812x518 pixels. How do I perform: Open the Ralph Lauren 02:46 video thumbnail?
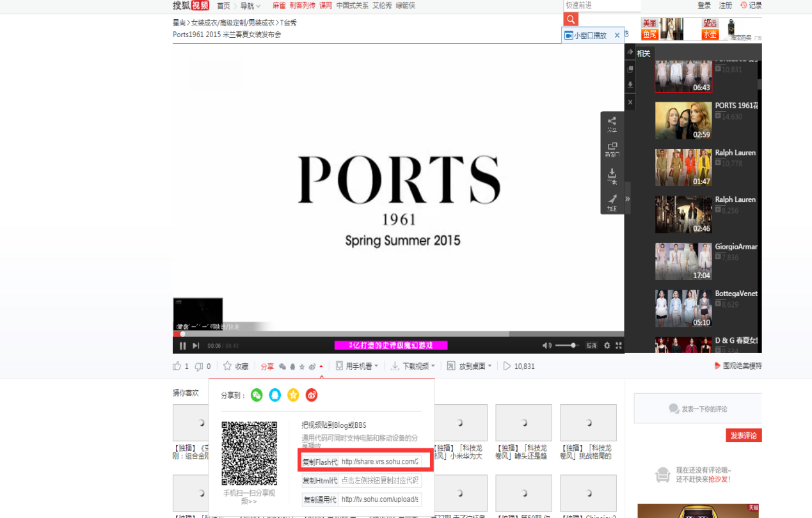683,214
